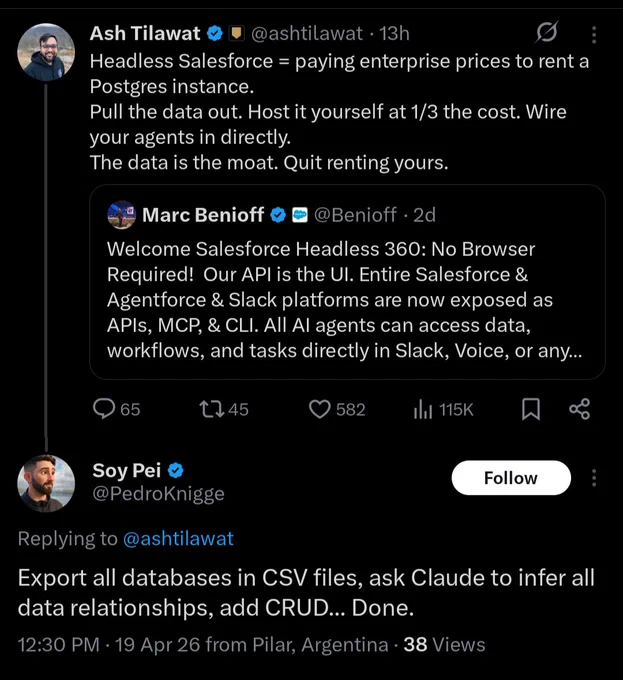Screen dimensions: 623x680
Task: Open more options beside the Follow button
Action: click(594, 477)
